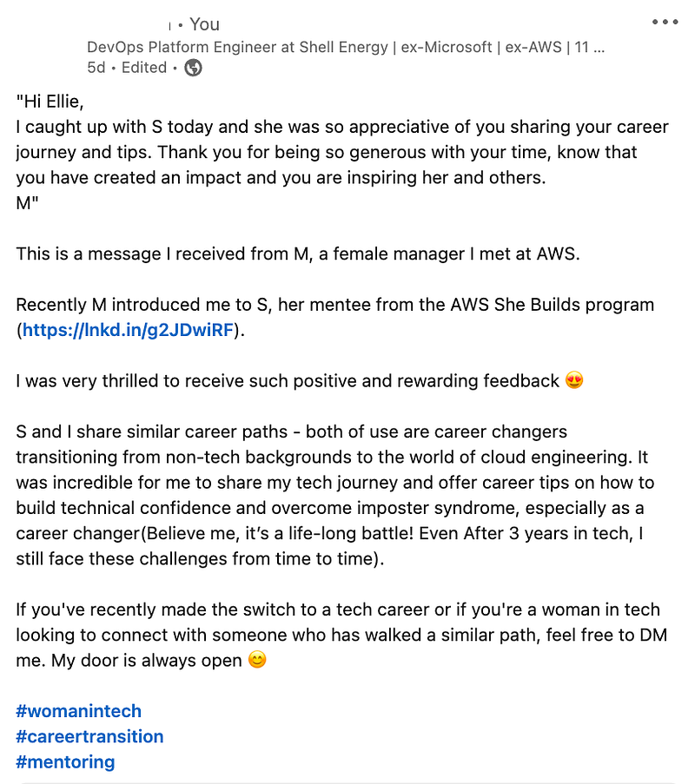Click the "Hi Ellie," greeting line
695x784 pixels.
(50, 102)
